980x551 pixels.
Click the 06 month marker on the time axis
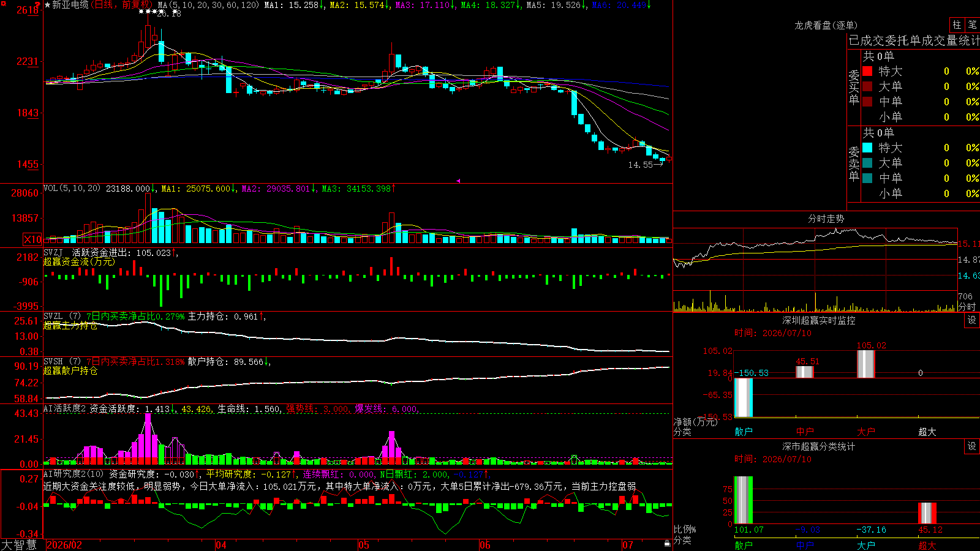coord(484,545)
